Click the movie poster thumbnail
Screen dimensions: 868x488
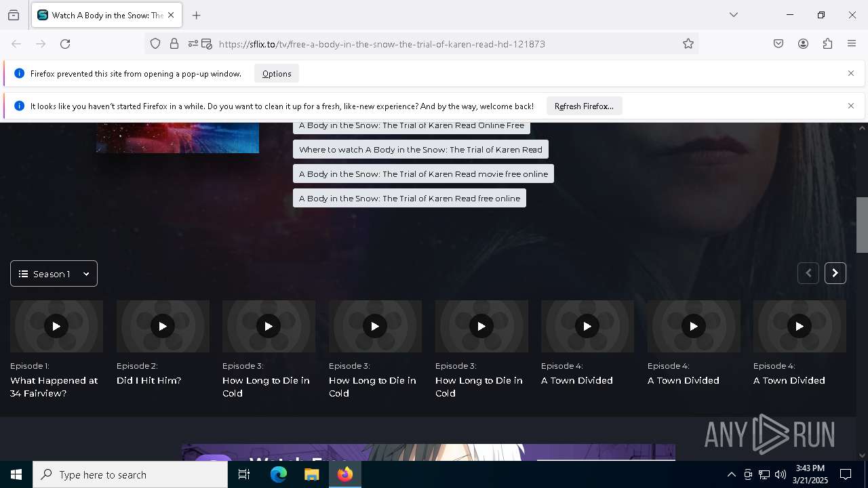(178, 138)
